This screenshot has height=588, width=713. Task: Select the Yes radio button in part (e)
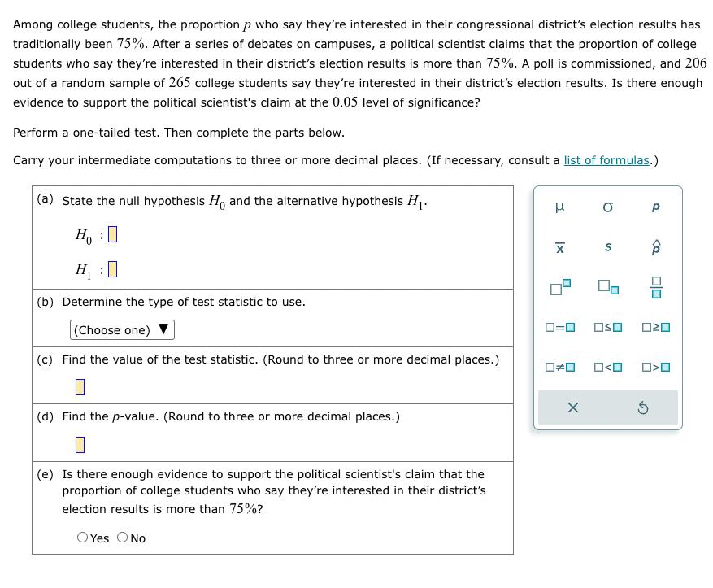click(x=82, y=538)
